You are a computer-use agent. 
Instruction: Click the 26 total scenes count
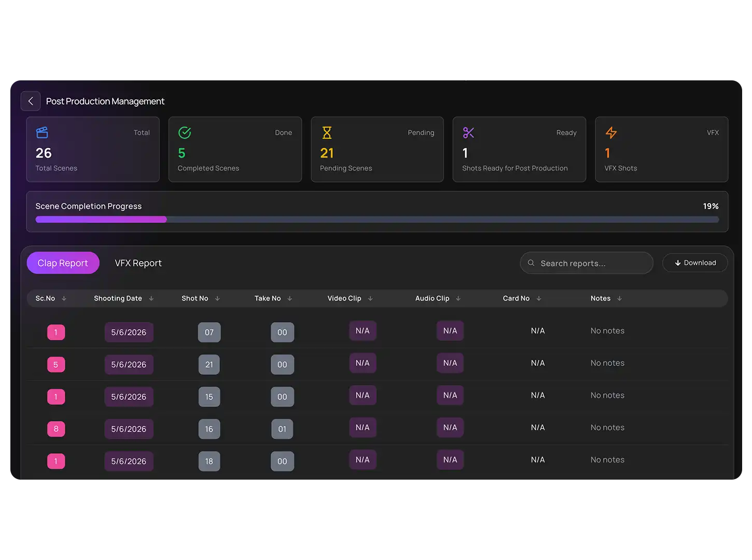pyautogui.click(x=44, y=153)
